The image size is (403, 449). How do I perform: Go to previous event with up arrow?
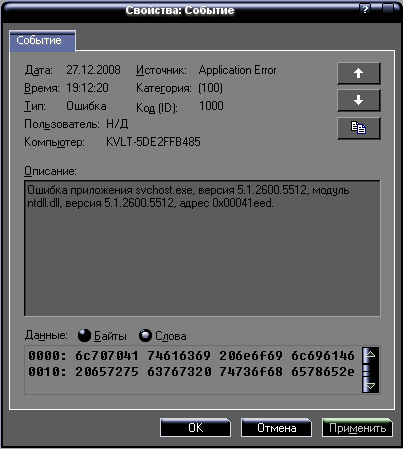coord(359,73)
